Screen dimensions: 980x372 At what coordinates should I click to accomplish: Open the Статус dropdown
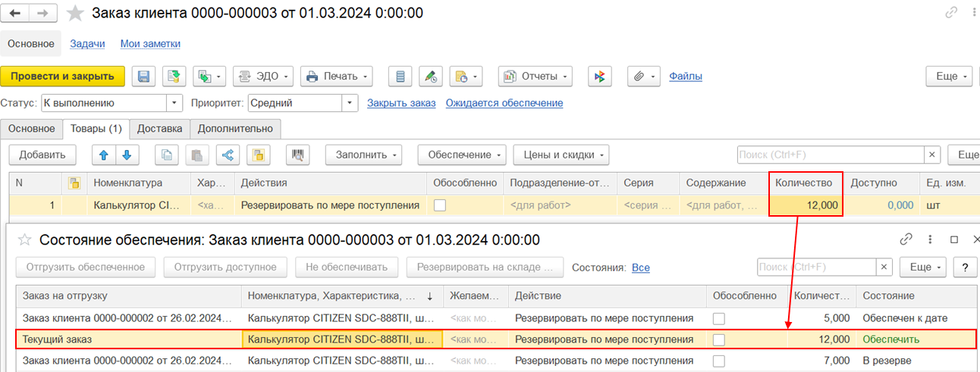[174, 103]
